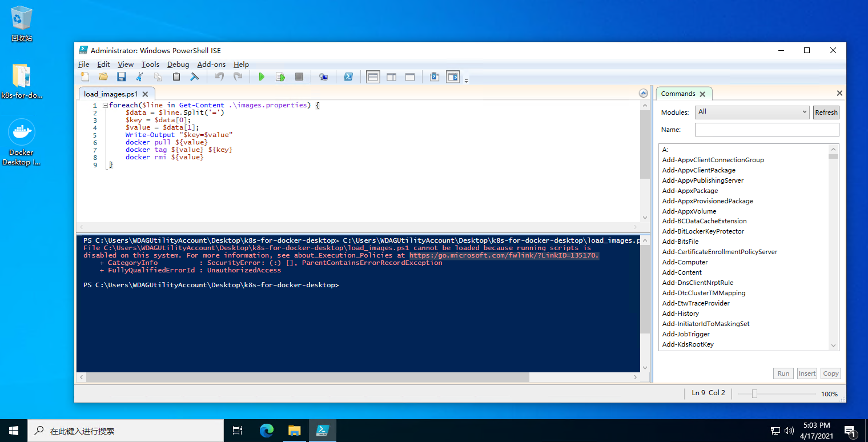
Task: Open Task View on the taskbar
Action: click(238, 431)
